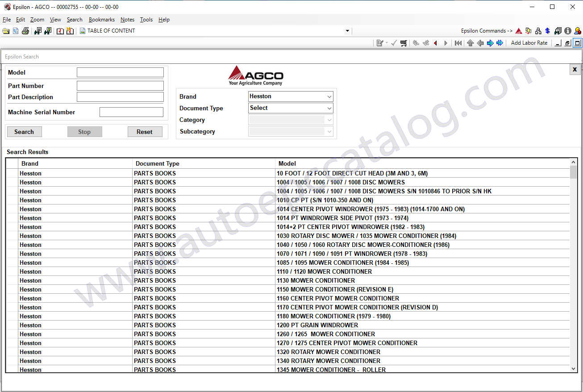Click the Part Number input field

(120, 86)
